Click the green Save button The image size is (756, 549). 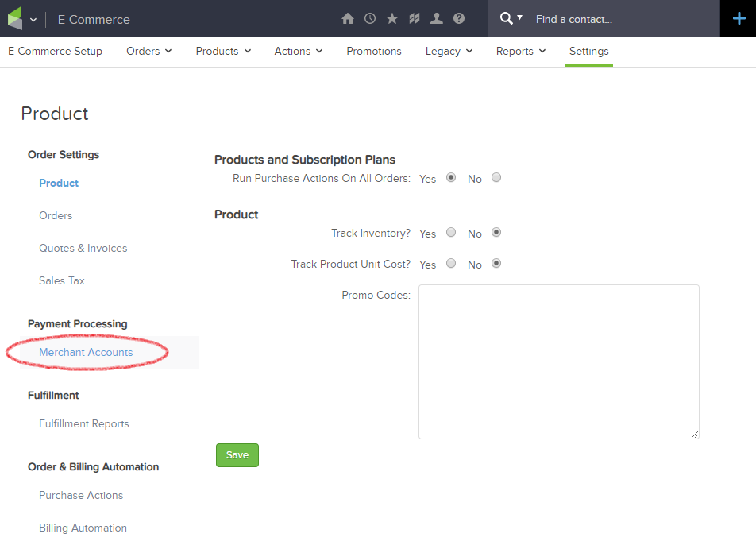237,455
